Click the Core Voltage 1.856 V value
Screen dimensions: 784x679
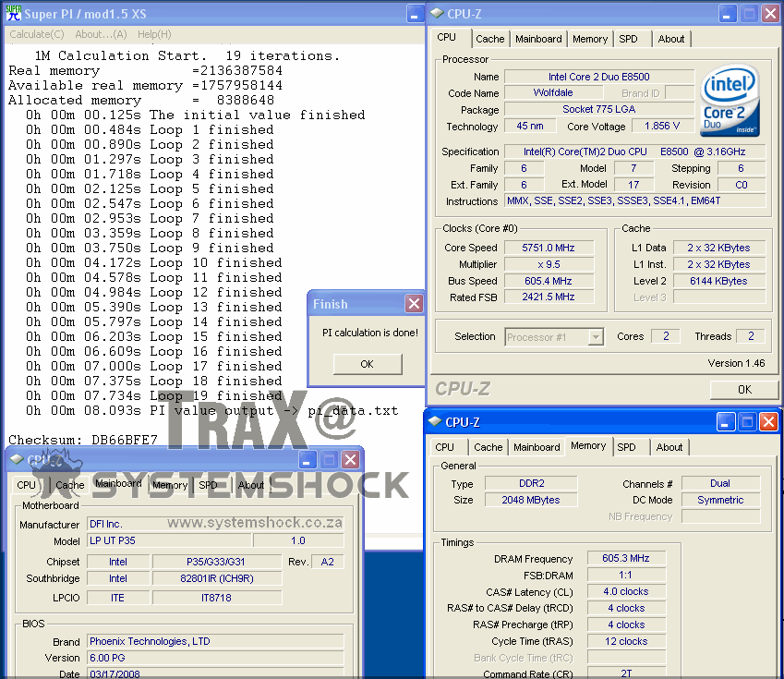[662, 126]
